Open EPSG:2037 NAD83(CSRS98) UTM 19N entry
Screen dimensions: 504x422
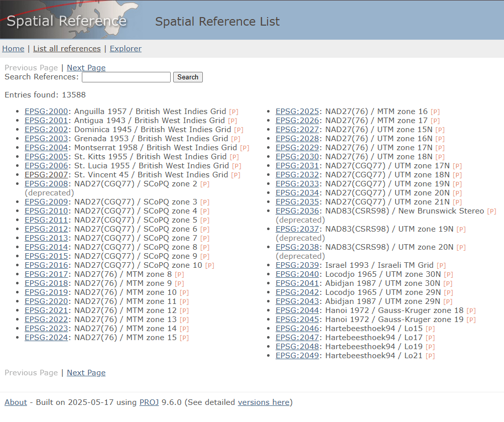point(297,229)
